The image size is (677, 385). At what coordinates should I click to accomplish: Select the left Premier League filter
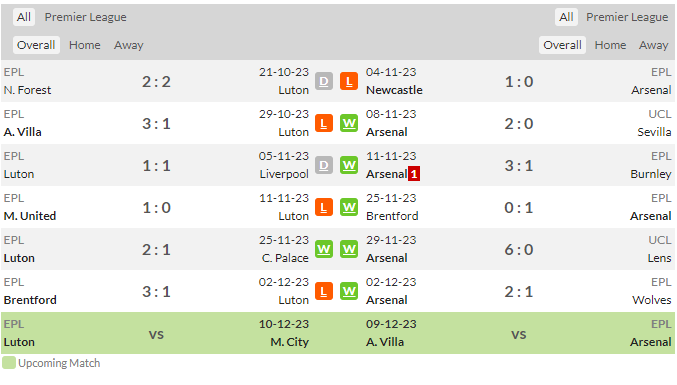click(85, 17)
